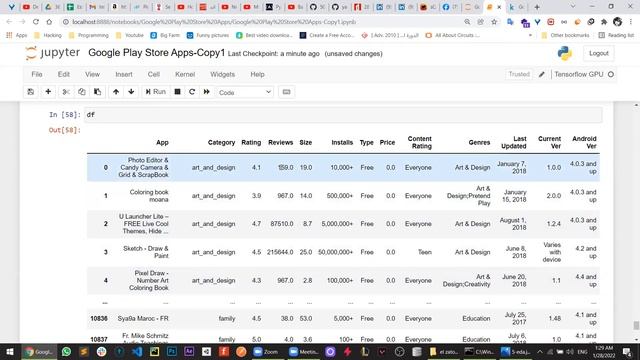Go back with browser back arrow
The width and height of the screenshot is (640, 360).
(9, 22)
